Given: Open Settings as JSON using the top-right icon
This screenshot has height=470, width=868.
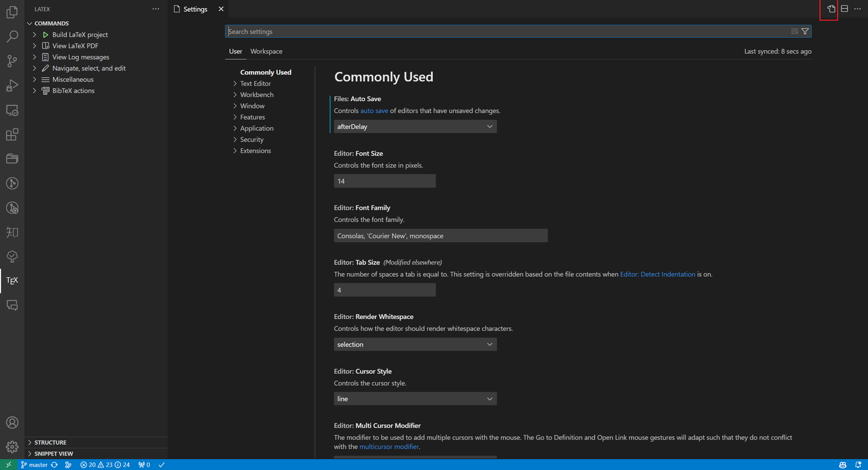Looking at the screenshot, I should tap(831, 8).
